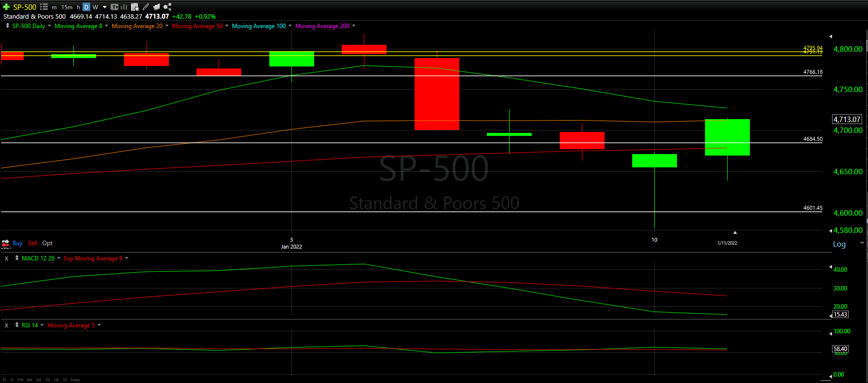Click the reorder arrows beside SP-500 Daily

coord(7,26)
